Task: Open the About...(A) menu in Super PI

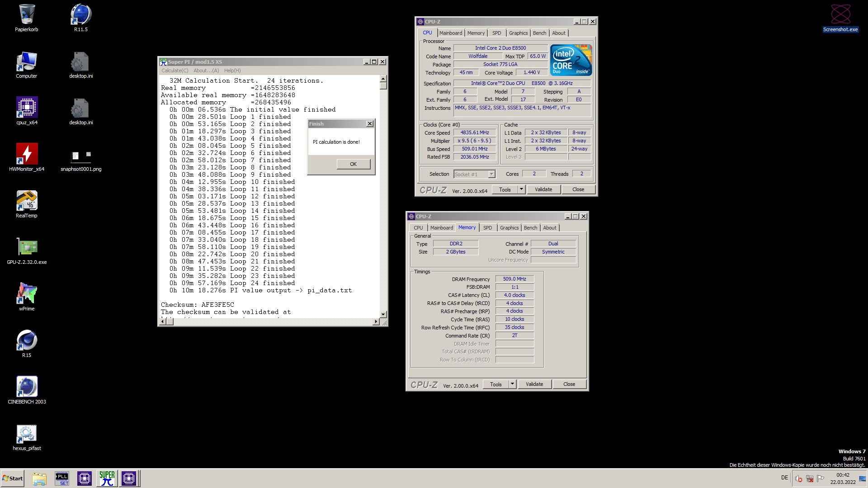Action: pyautogui.click(x=206, y=70)
